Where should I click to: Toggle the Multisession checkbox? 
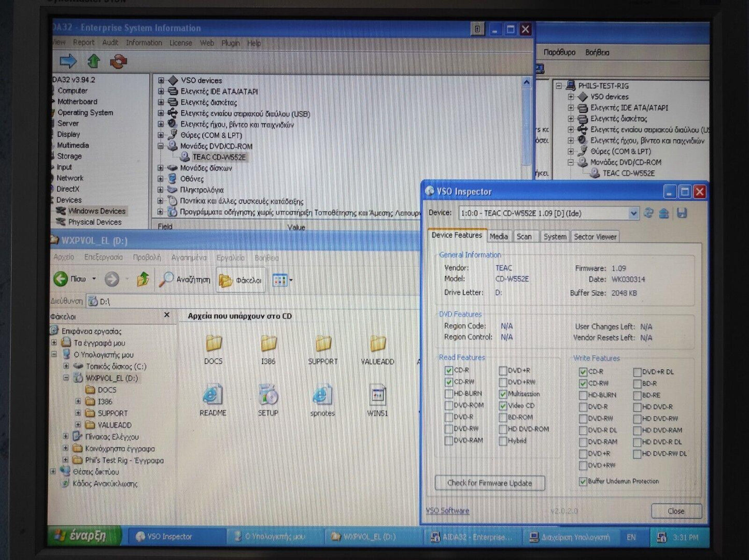pos(503,394)
